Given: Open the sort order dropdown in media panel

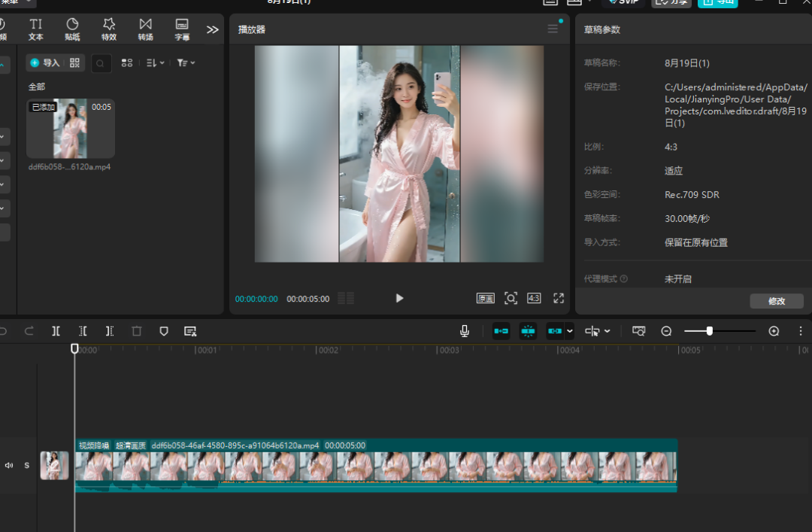Looking at the screenshot, I should point(155,63).
